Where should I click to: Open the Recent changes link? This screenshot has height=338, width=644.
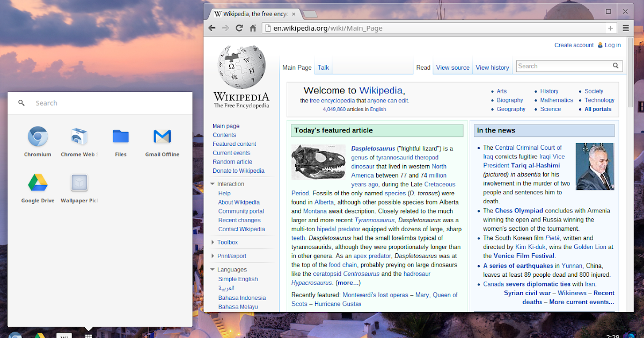[239, 220]
